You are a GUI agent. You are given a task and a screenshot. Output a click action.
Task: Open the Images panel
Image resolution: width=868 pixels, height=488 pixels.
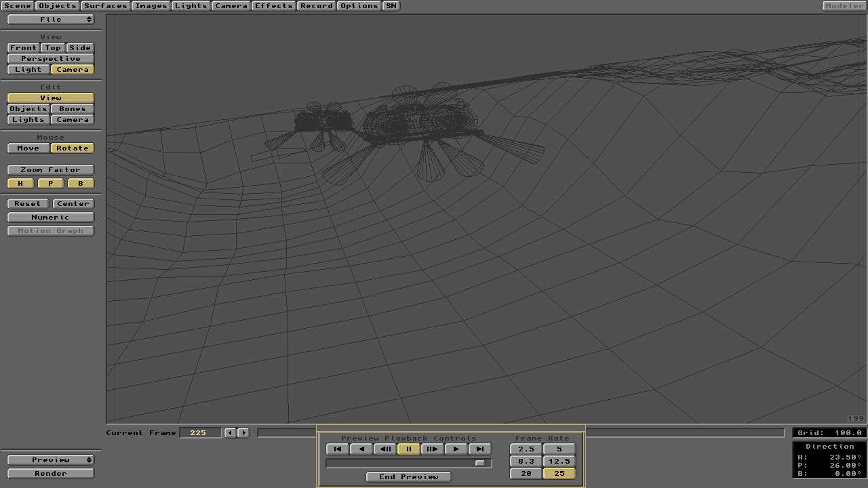pos(151,5)
